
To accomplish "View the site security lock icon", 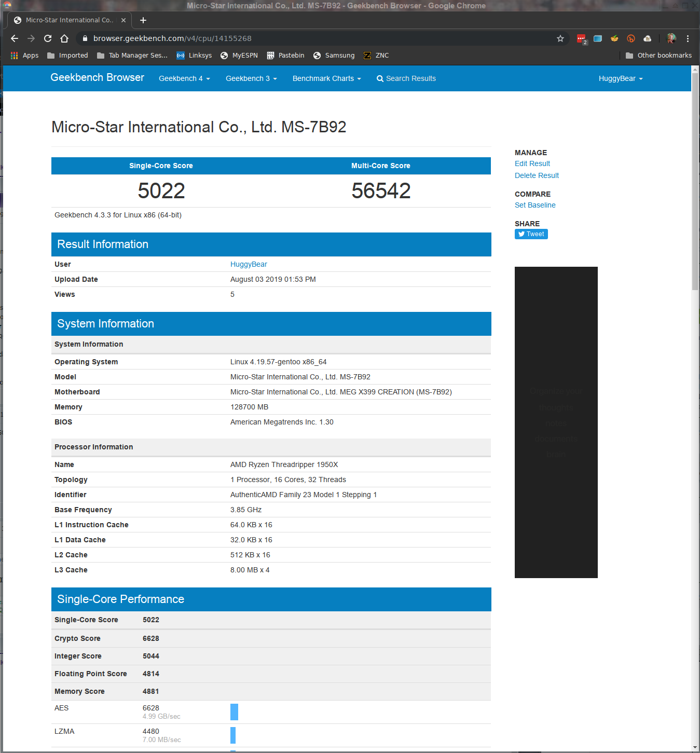I will click(x=85, y=38).
